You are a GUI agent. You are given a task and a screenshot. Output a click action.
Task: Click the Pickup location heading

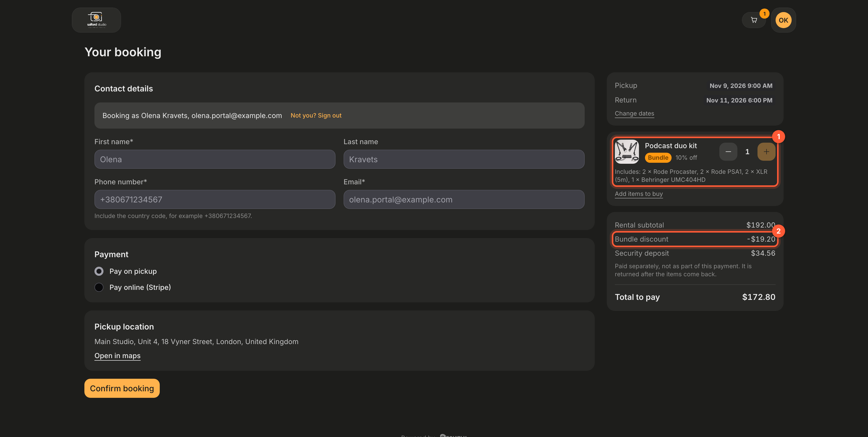pyautogui.click(x=124, y=327)
